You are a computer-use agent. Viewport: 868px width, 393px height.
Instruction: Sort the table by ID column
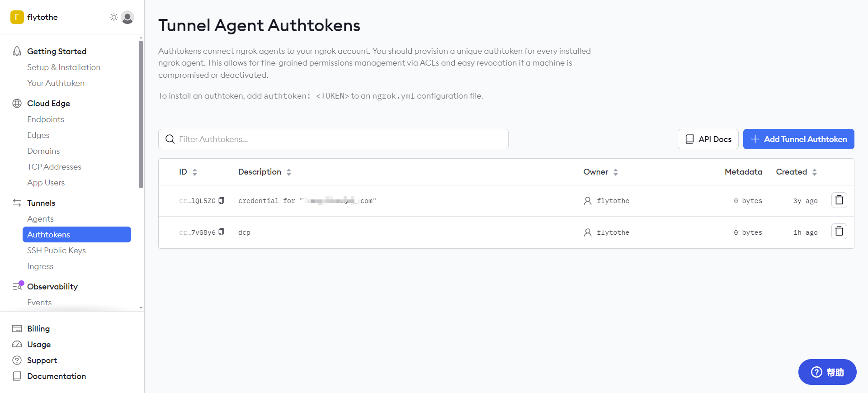(194, 172)
